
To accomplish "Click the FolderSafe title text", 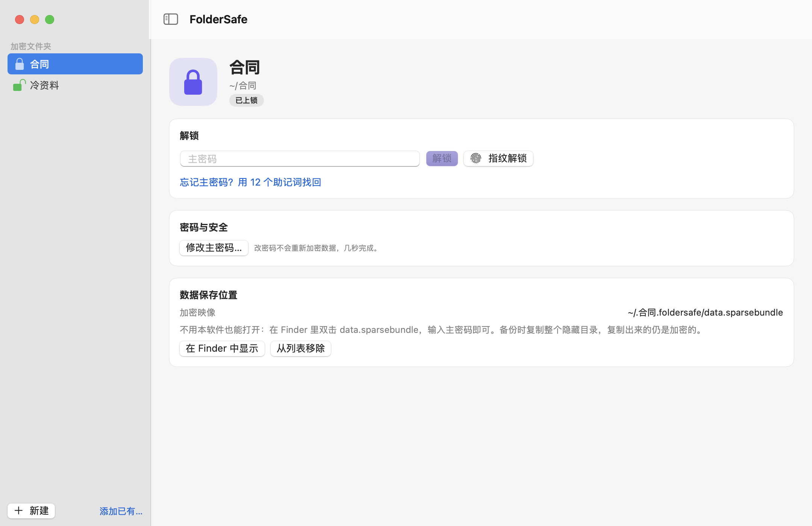I will [218, 19].
